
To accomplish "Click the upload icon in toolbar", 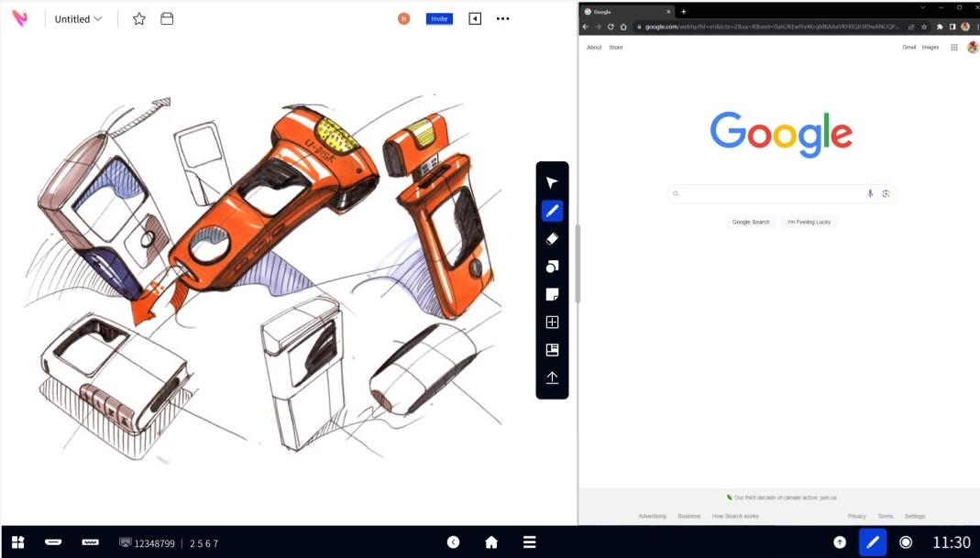I will (x=552, y=377).
